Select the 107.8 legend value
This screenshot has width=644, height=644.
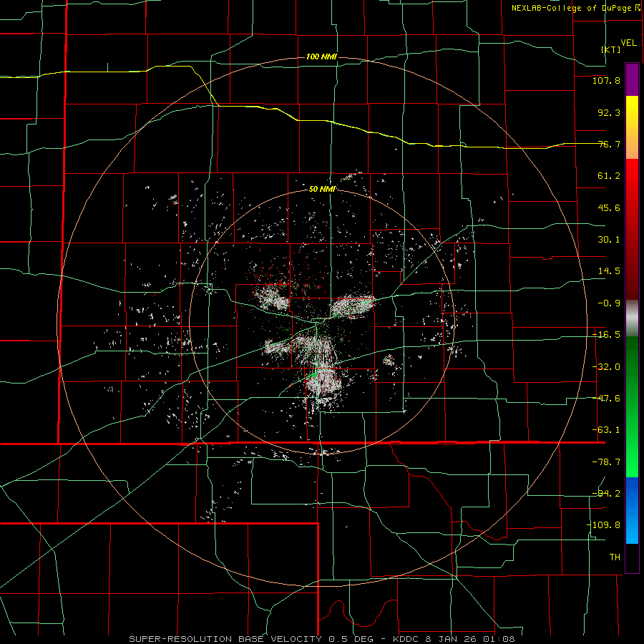606,80
